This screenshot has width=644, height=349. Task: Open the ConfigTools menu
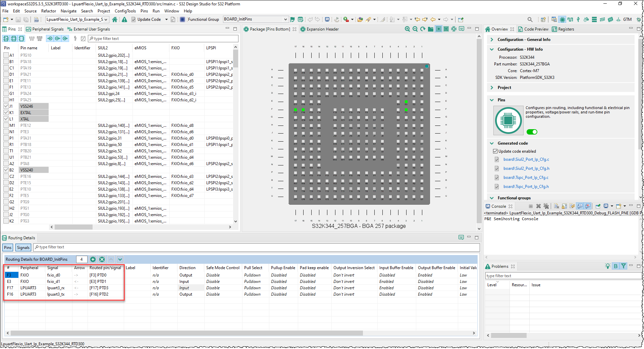[x=125, y=11]
